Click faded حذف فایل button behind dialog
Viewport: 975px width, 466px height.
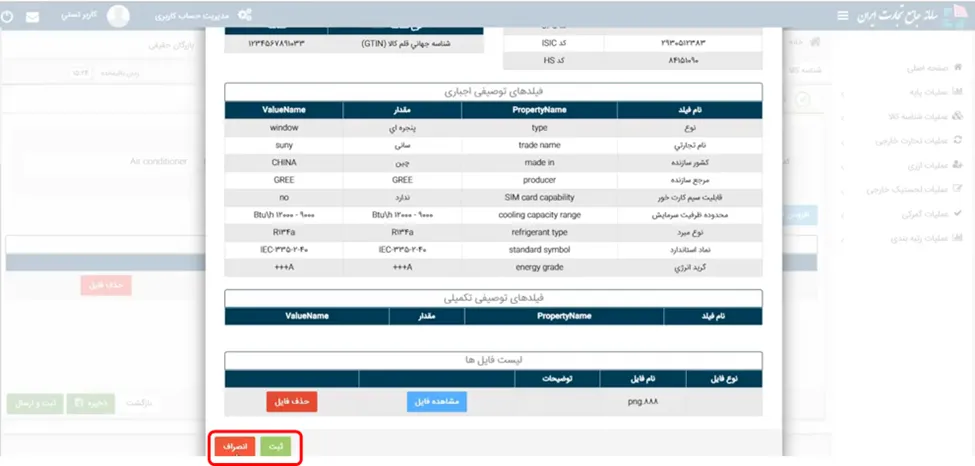[106, 285]
